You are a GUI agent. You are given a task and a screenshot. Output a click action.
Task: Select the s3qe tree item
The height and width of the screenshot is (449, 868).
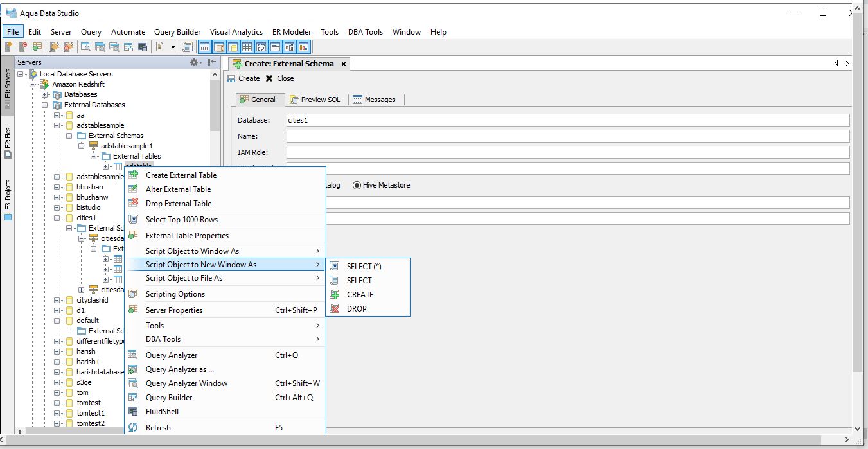pos(84,382)
